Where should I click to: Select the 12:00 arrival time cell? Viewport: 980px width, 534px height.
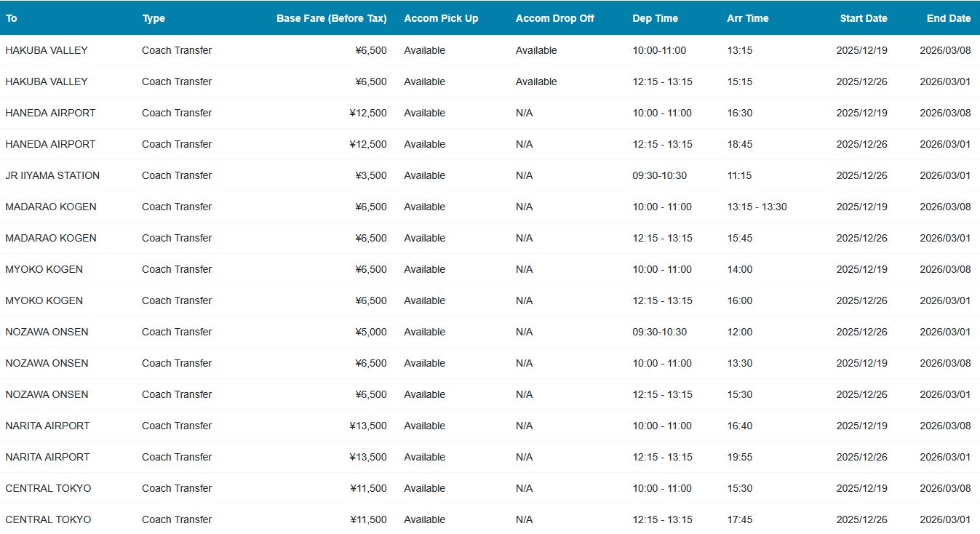click(739, 332)
